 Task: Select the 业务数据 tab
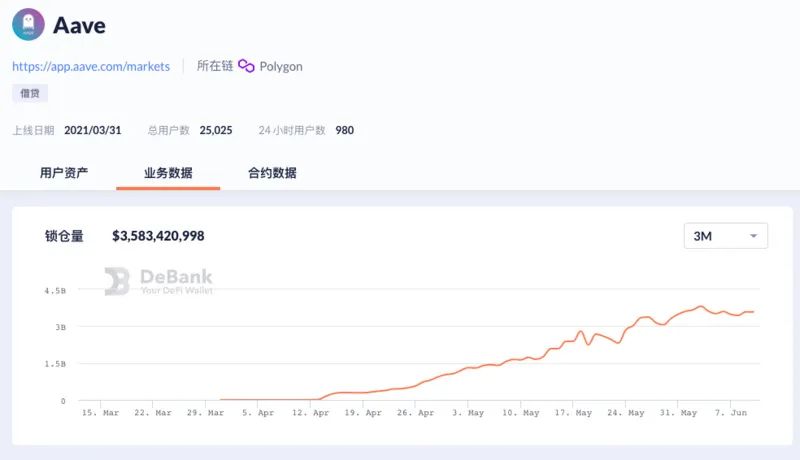click(x=168, y=173)
